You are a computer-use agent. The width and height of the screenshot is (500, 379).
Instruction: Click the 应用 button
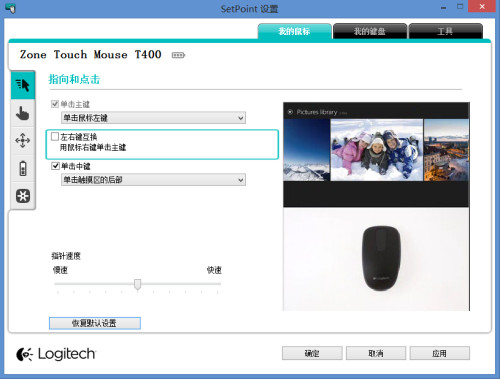440,353
